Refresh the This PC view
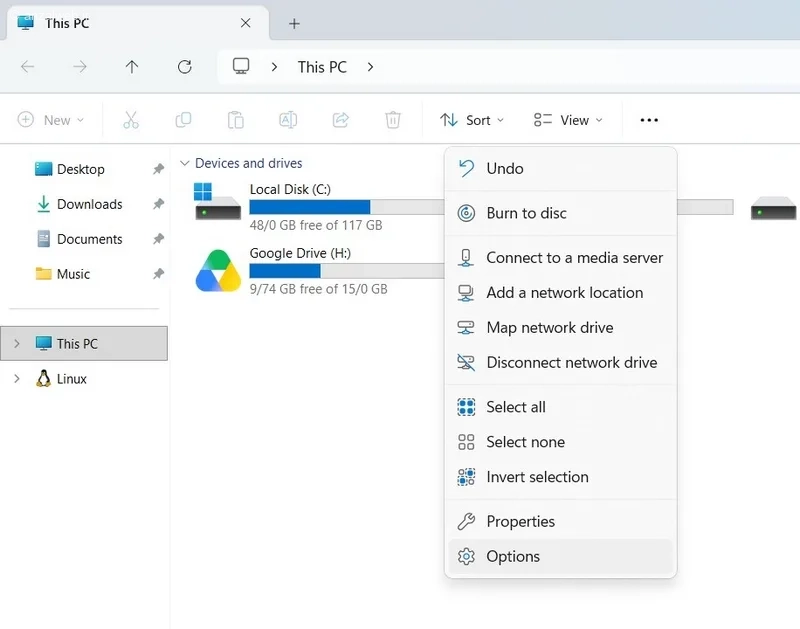Image resolution: width=800 pixels, height=629 pixels. [184, 66]
